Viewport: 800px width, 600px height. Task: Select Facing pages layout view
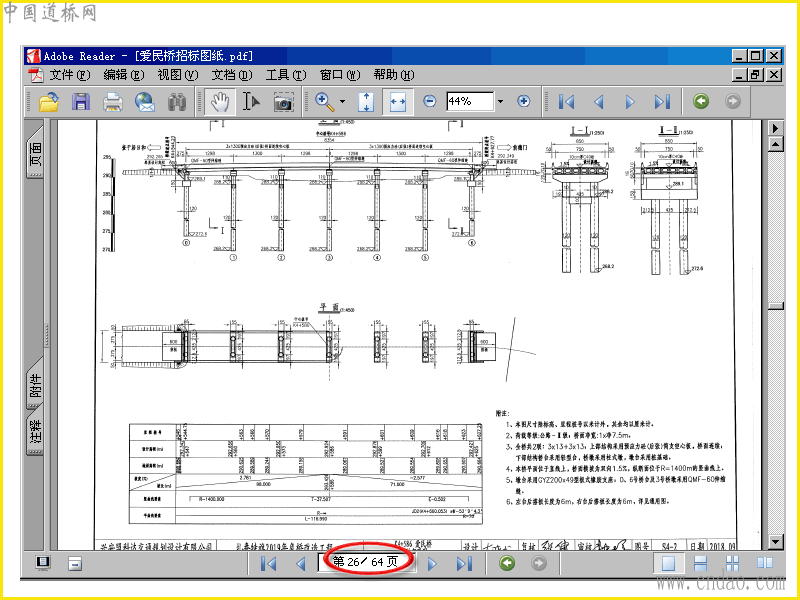(x=764, y=563)
